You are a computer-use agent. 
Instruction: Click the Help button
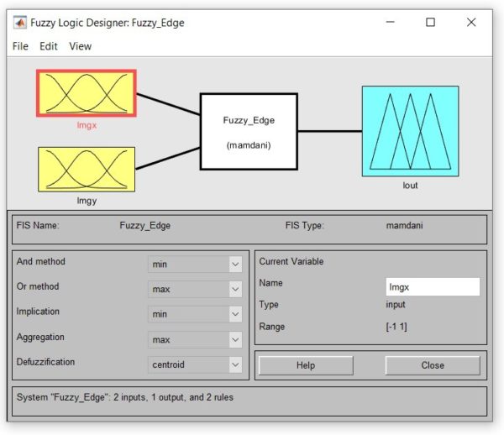click(306, 365)
